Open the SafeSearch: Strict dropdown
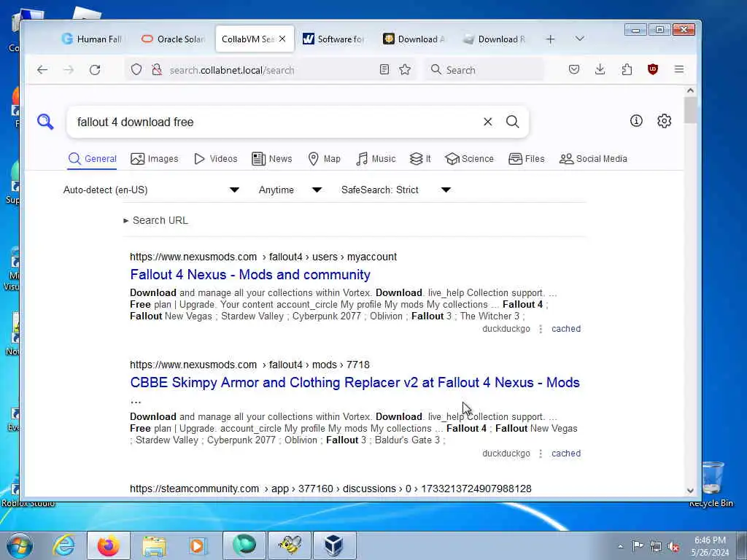The width and height of the screenshot is (747, 560). click(x=395, y=190)
